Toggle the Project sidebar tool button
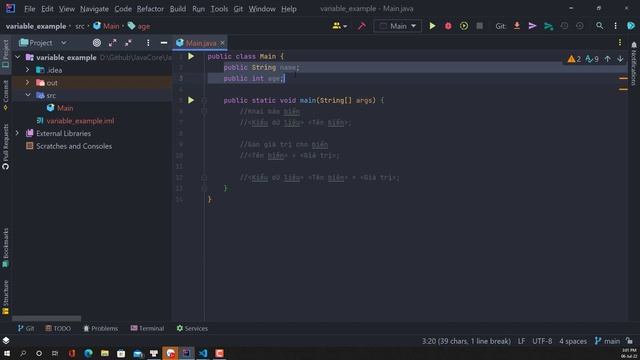Image resolution: width=640 pixels, height=360 pixels. [x=5, y=54]
